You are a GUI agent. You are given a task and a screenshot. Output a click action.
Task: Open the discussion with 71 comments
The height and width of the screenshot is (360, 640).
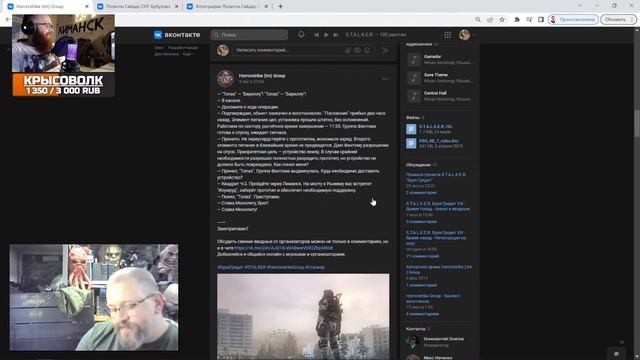pyautogui.click(x=436, y=238)
